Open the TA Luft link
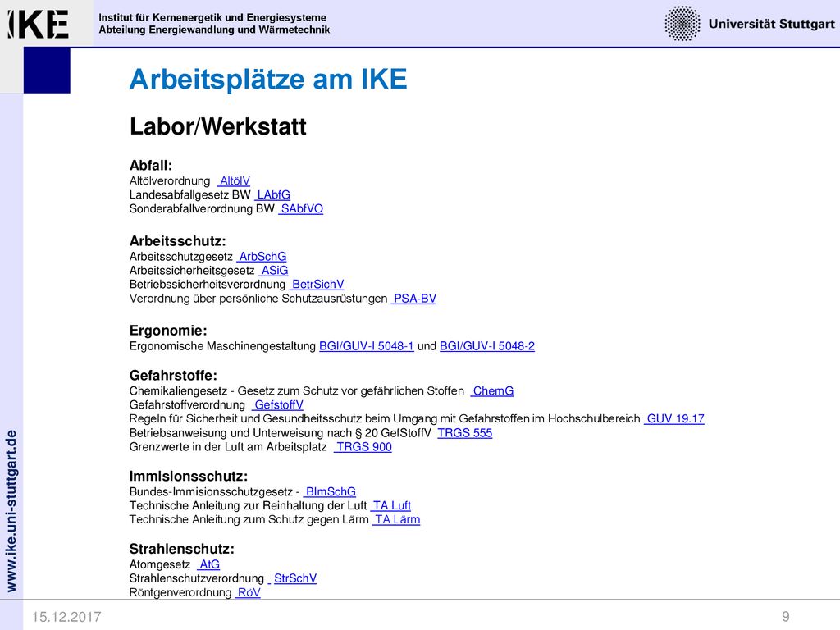 (390, 505)
